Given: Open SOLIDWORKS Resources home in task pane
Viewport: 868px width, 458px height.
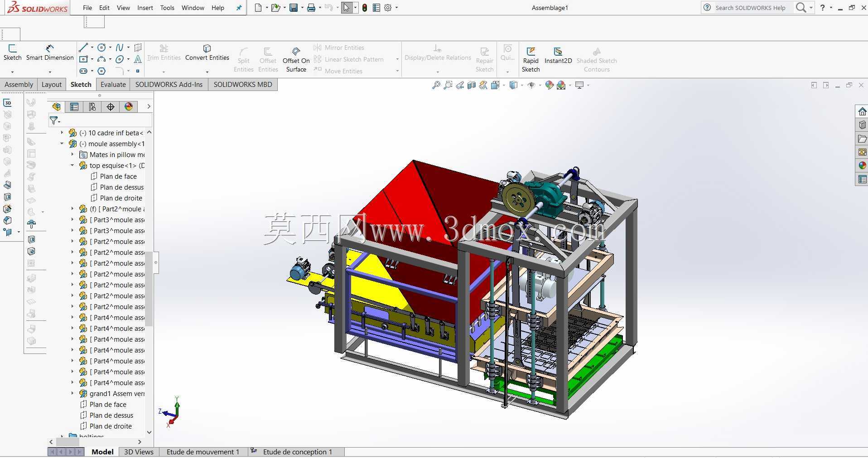Looking at the screenshot, I should point(862,111).
